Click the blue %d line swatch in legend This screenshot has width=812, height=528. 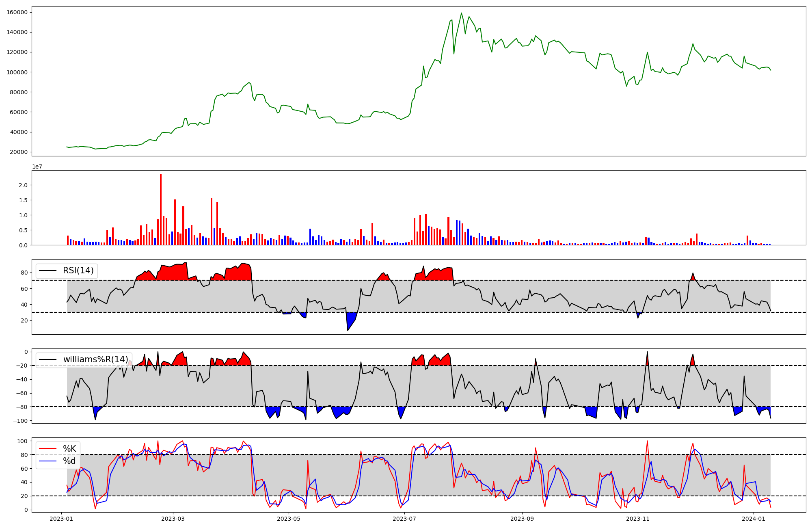point(48,461)
